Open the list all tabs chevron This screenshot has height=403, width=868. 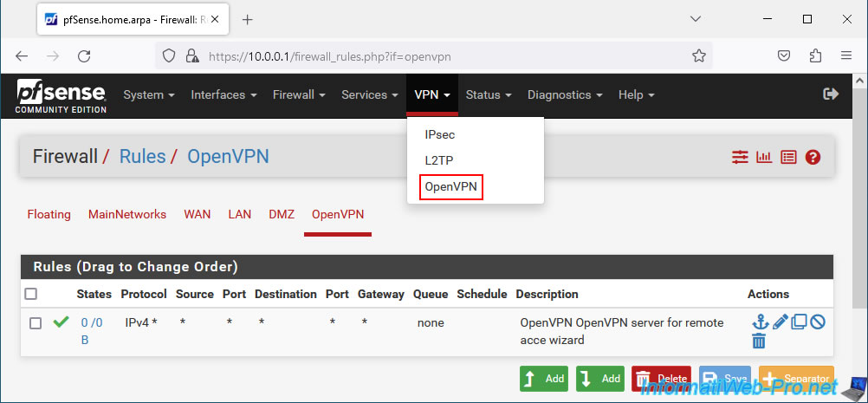(x=696, y=19)
